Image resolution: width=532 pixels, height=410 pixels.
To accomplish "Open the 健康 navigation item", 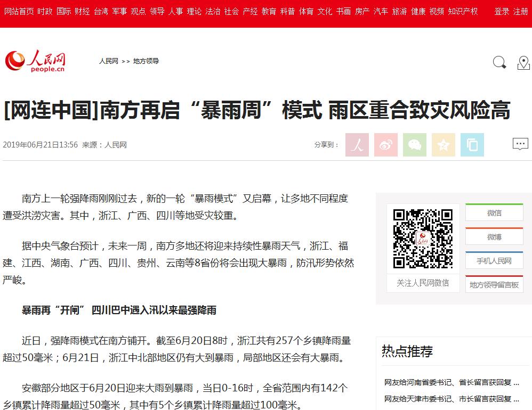I will tap(418, 12).
